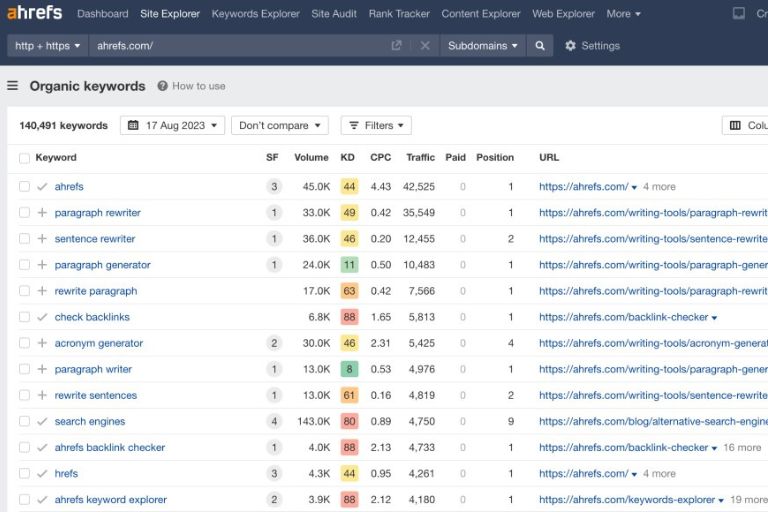Click the ahrefs logo
The width and height of the screenshot is (768, 512).
(x=34, y=12)
